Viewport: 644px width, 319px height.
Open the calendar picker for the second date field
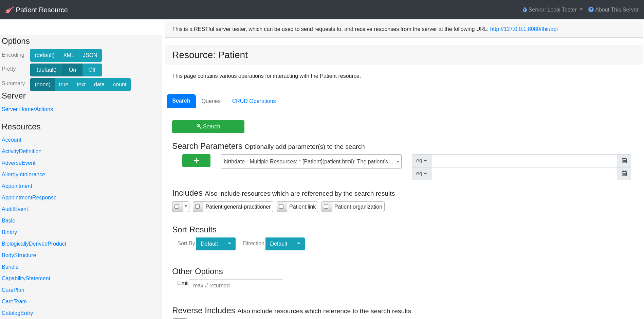click(624, 174)
